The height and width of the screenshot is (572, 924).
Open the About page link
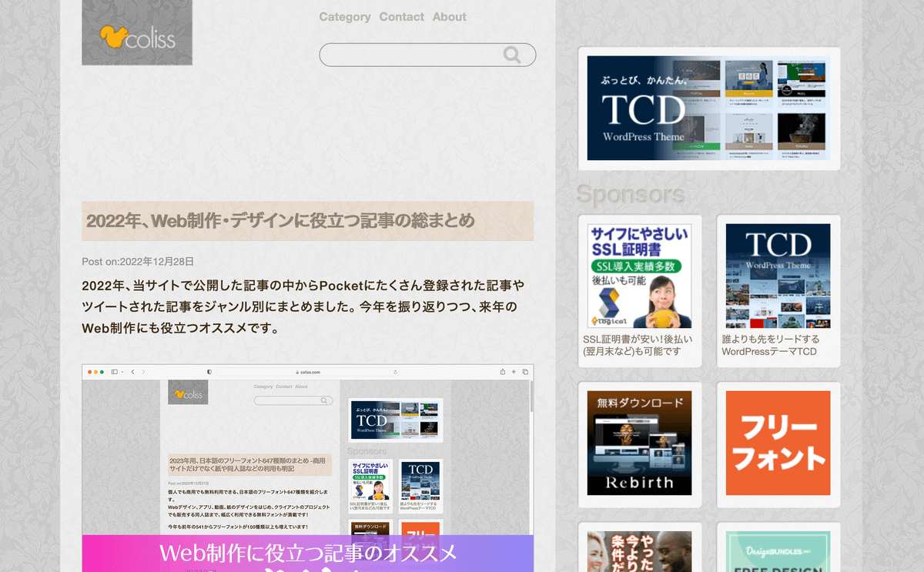449,17
